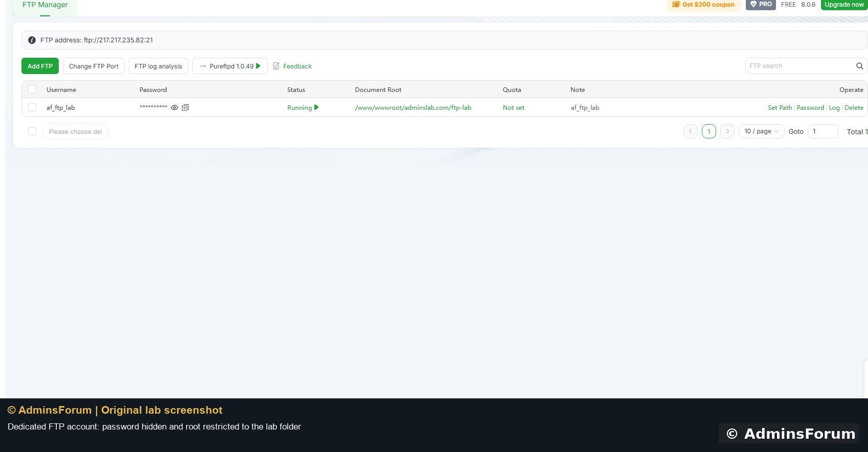Copy the af_ftp_lab password using copy icon
The image size is (868, 452).
(186, 108)
